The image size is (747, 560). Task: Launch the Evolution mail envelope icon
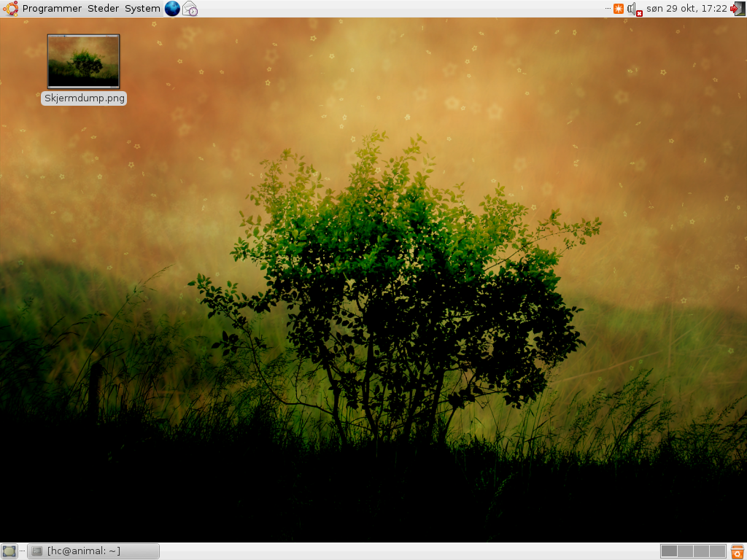(190, 9)
